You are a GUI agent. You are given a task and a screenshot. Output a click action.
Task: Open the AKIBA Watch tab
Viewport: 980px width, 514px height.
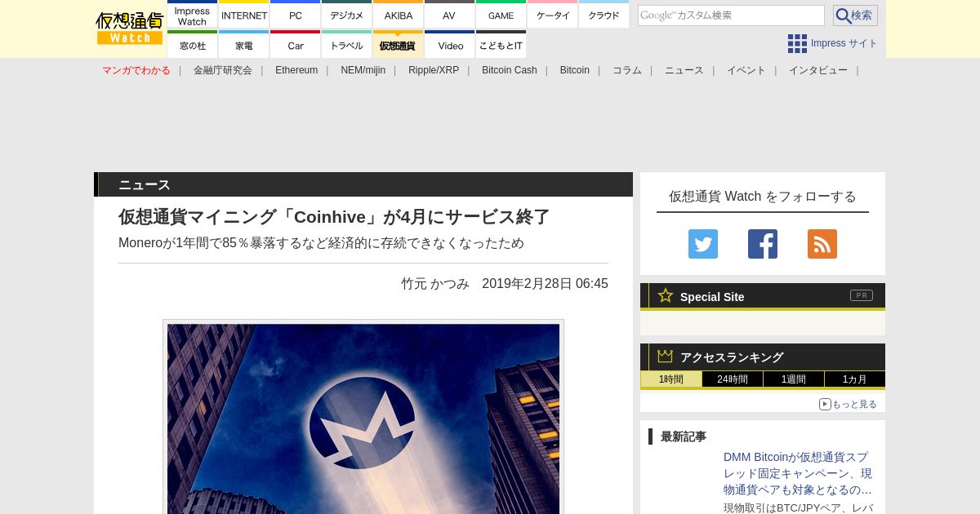click(x=399, y=15)
